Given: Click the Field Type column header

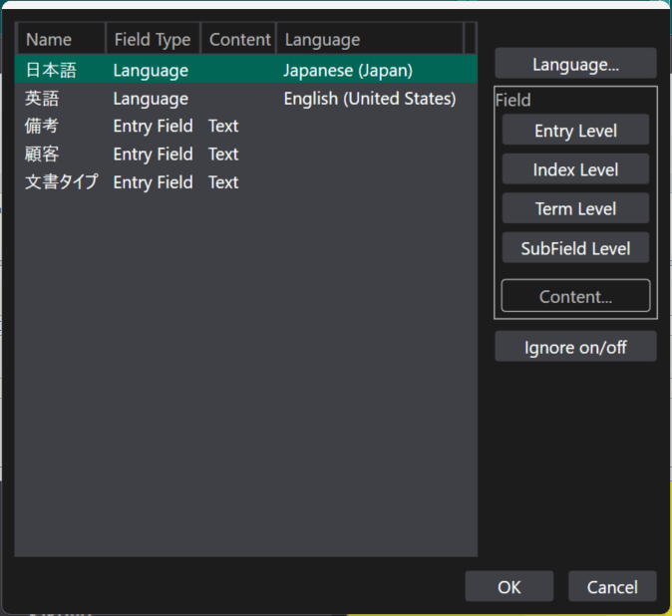Looking at the screenshot, I should coord(153,40).
